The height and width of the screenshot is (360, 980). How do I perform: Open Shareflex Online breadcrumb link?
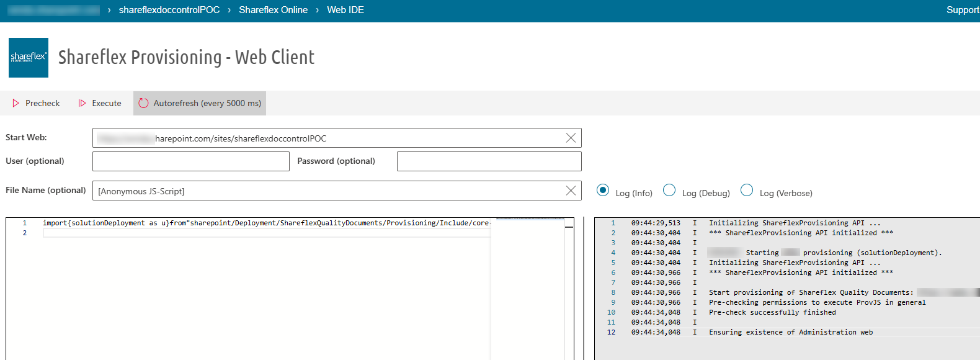tap(274, 10)
